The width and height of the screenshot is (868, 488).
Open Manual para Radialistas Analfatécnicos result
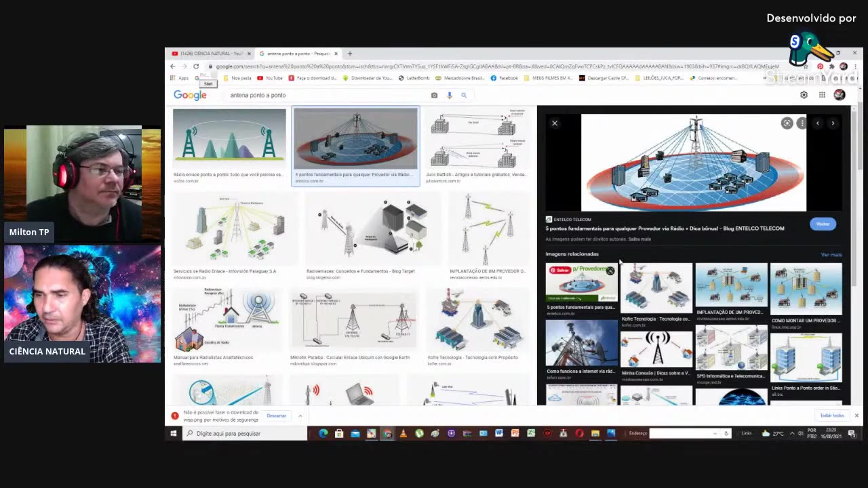pyautogui.click(x=227, y=320)
